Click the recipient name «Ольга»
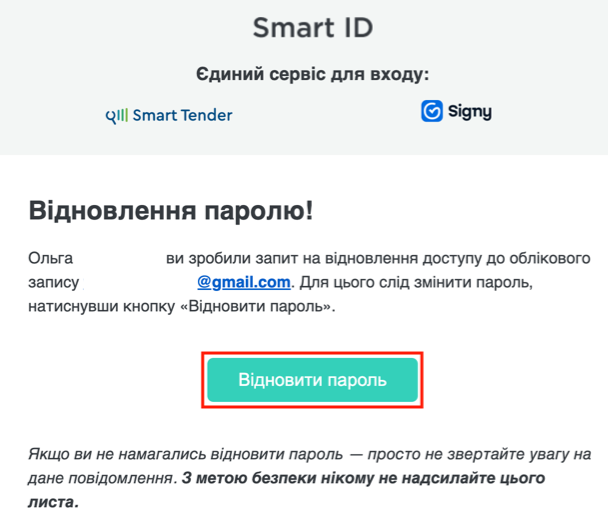This screenshot has width=609, height=532. point(51,258)
